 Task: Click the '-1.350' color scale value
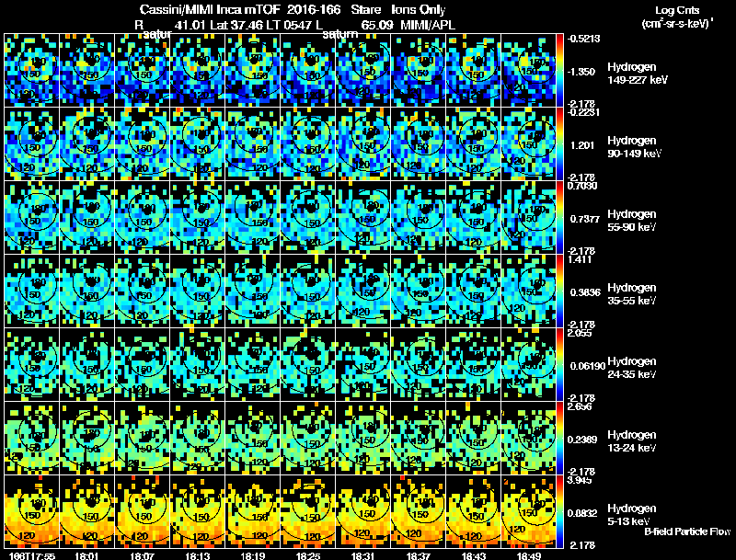582,72
